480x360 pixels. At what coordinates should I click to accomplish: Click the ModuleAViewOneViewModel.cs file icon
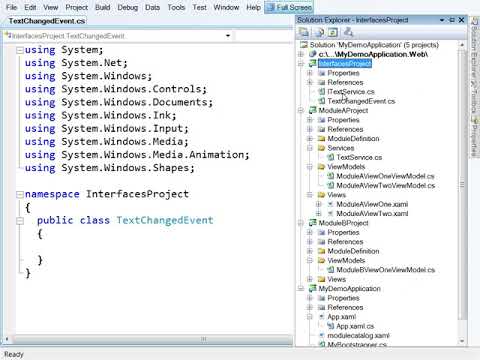[331, 176]
